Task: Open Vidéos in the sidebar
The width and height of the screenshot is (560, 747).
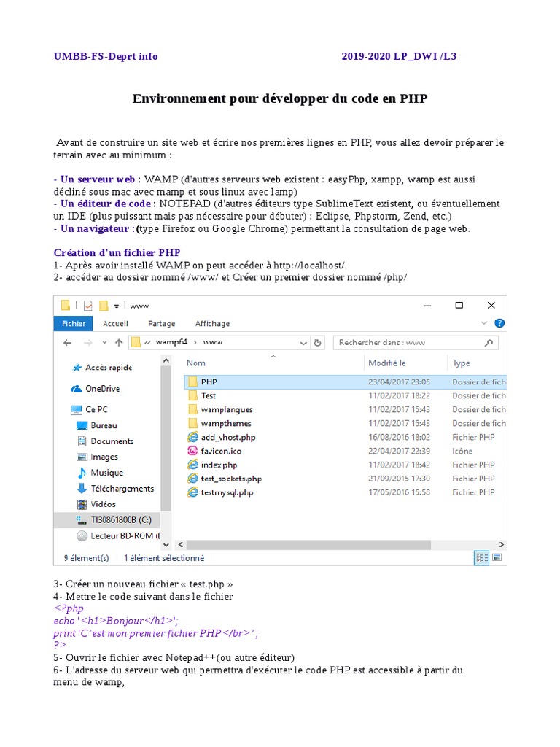Action: [x=103, y=504]
